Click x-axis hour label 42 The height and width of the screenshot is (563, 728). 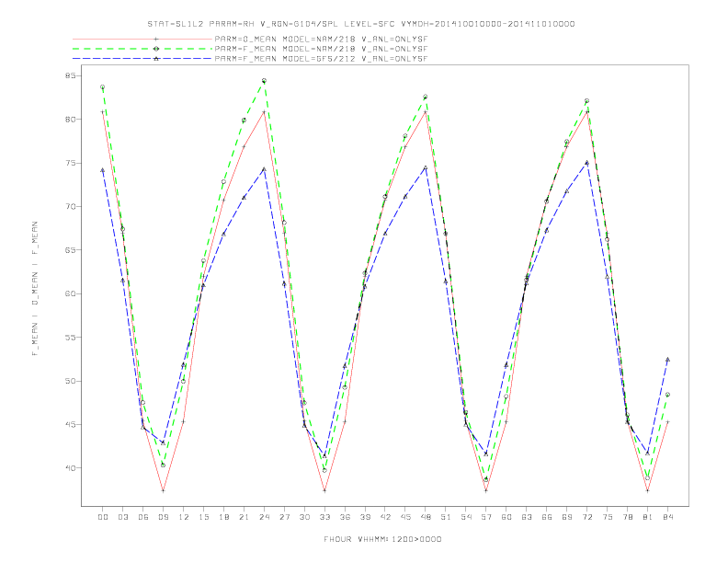tap(385, 517)
